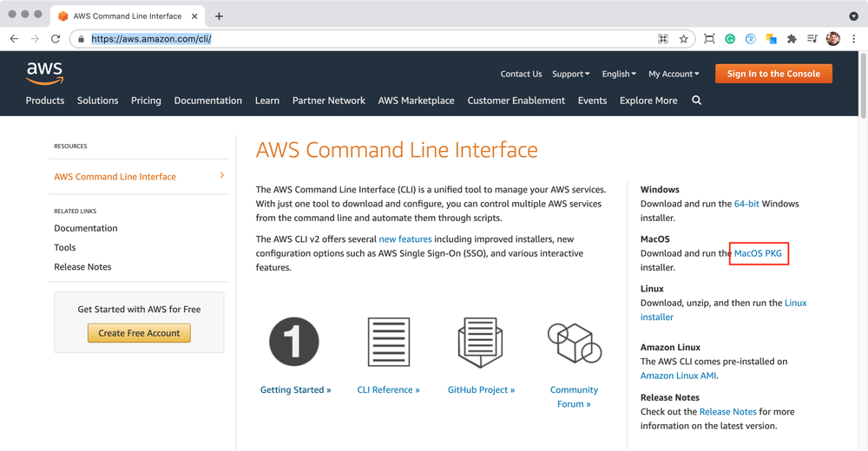Image resolution: width=868 pixels, height=451 pixels.
Task: Click the QR code icon in address bar
Action: [662, 39]
